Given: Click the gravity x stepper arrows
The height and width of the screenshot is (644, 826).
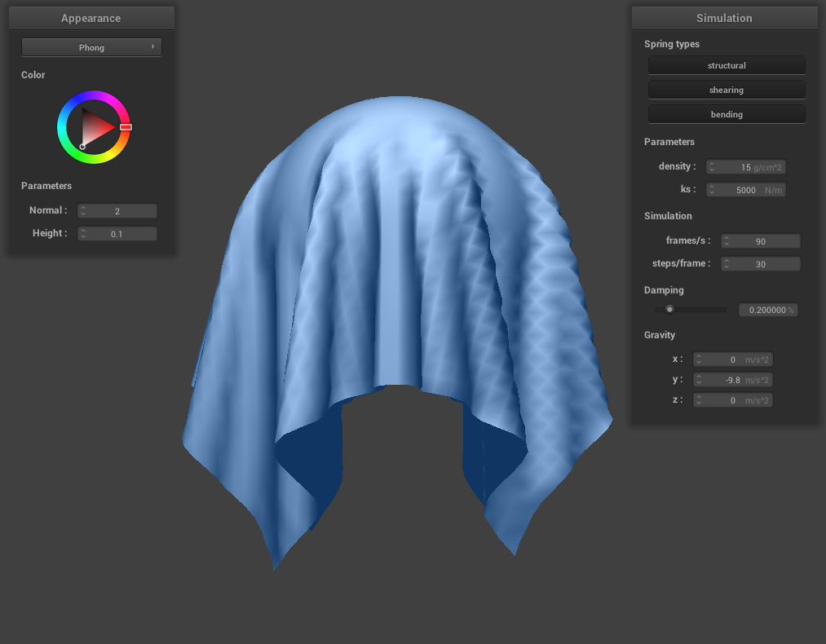Looking at the screenshot, I should (x=699, y=359).
